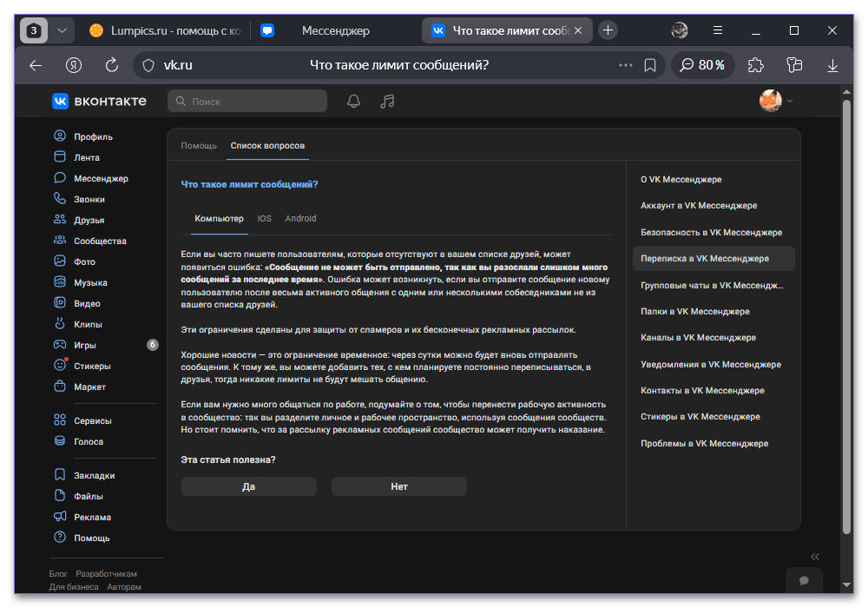Click Да article helpful button

(249, 486)
